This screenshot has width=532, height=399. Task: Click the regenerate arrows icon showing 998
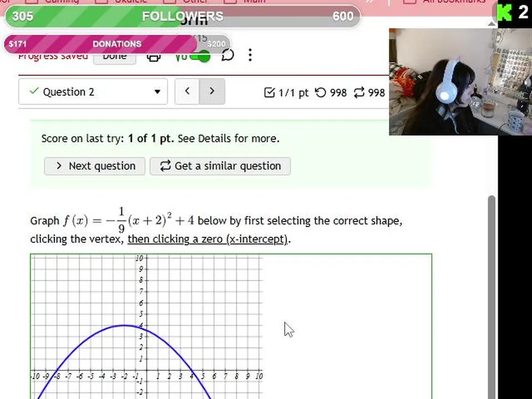(x=359, y=93)
